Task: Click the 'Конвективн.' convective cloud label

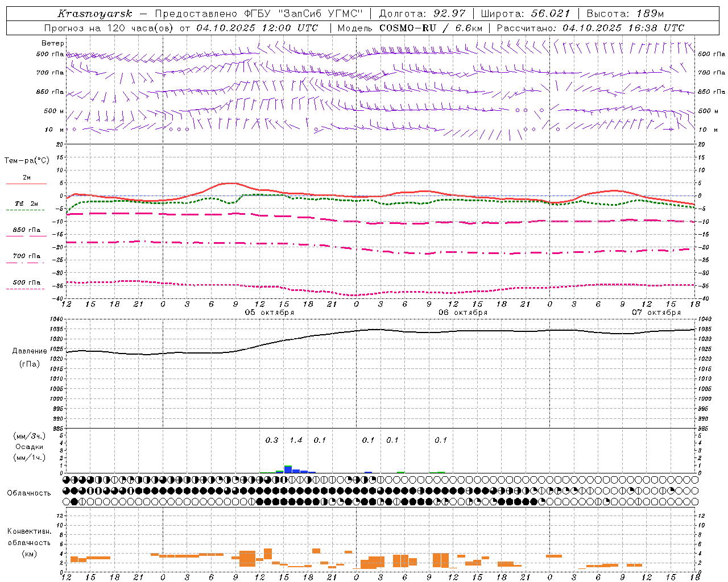Action: [30, 531]
